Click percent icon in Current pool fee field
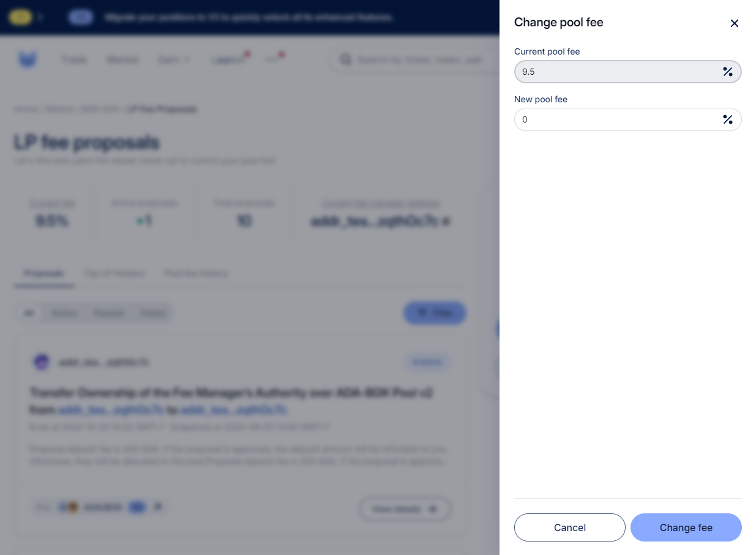This screenshot has height=555, width=756. [x=728, y=72]
